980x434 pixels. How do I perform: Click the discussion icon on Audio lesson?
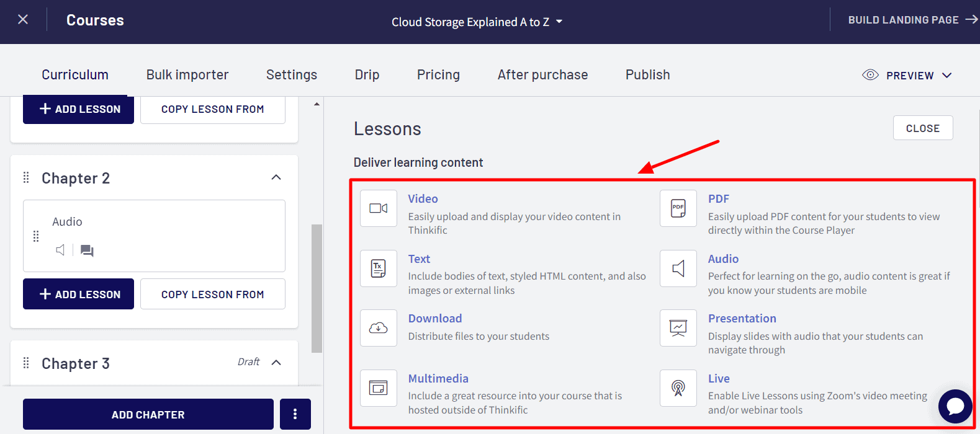87,250
